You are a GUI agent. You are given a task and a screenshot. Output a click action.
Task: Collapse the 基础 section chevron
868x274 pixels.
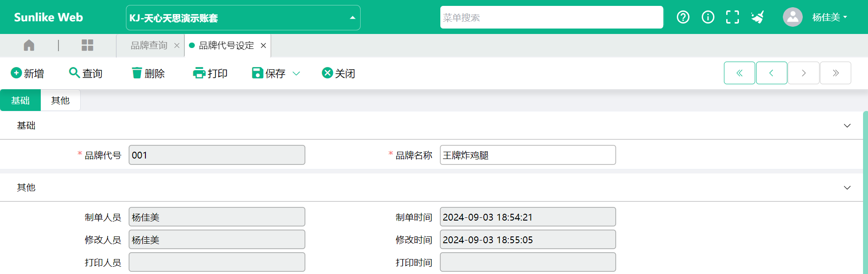pyautogui.click(x=847, y=125)
